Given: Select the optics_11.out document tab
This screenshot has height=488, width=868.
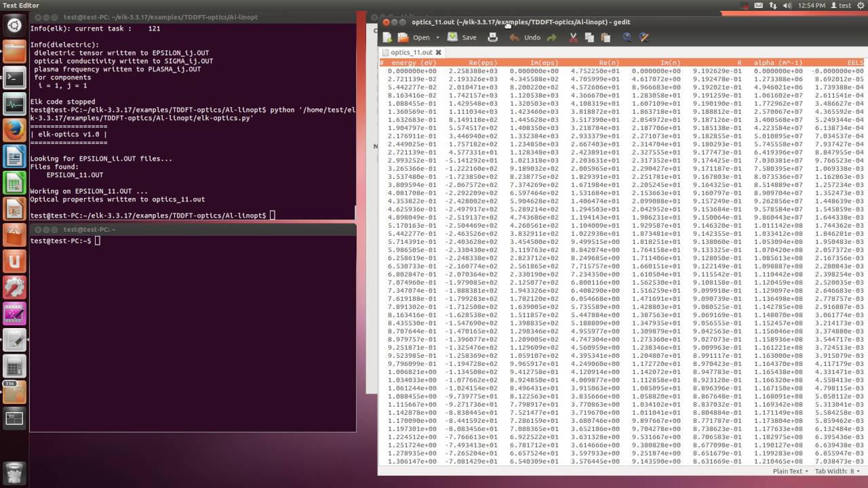Looking at the screenshot, I should (412, 52).
